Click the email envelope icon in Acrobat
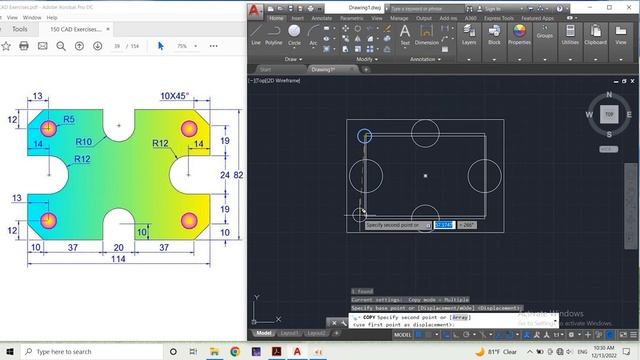This screenshot has height=360, width=640. click(42, 46)
